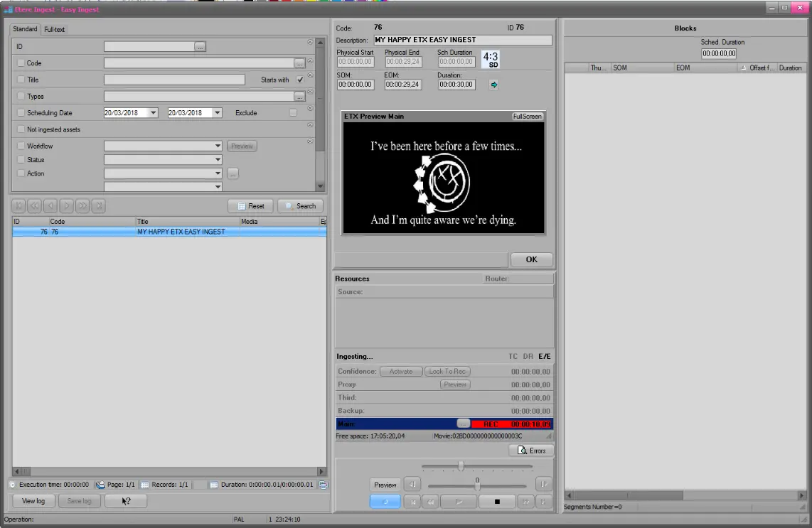This screenshot has height=528, width=812.
Task: Click the green arrow beside Duration
Action: [494, 85]
